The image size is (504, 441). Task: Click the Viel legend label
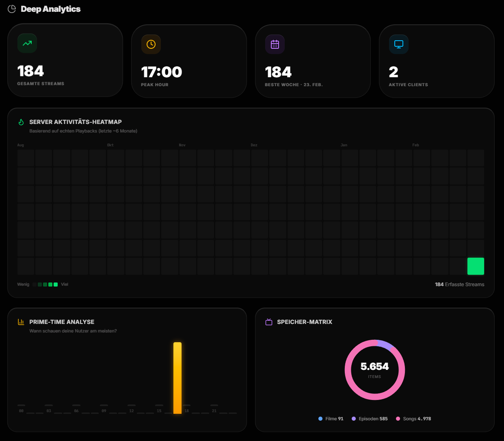(x=65, y=285)
